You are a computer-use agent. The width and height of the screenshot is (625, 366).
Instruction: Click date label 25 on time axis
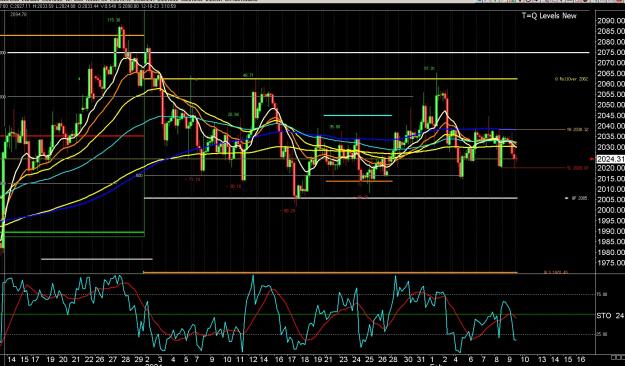click(369, 359)
